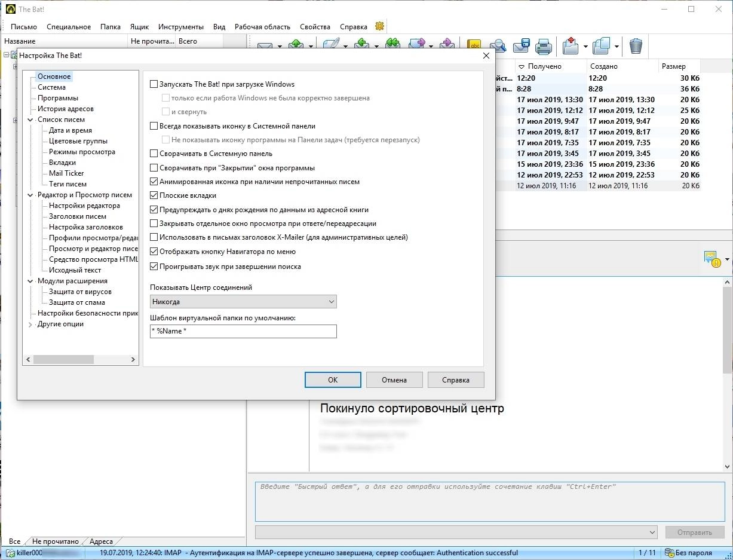Click the Шаблон виртуальной папки input field
This screenshot has height=560, width=733.
pyautogui.click(x=243, y=331)
